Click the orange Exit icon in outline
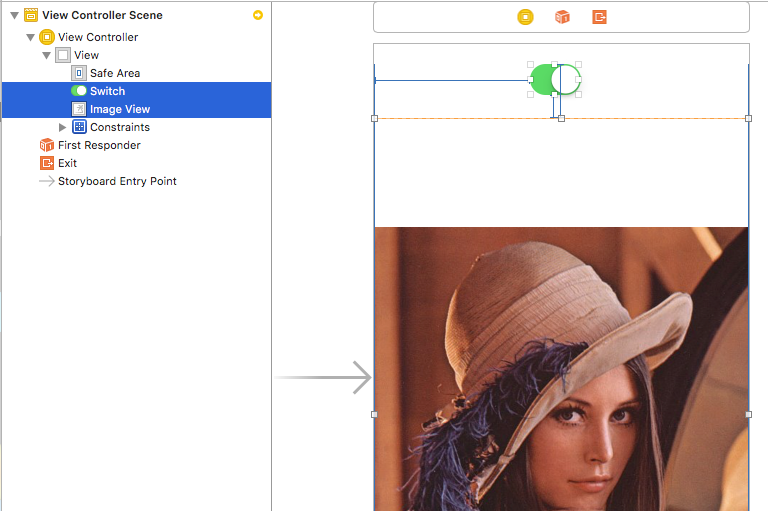Screen dimensions: 768x511 point(47,163)
